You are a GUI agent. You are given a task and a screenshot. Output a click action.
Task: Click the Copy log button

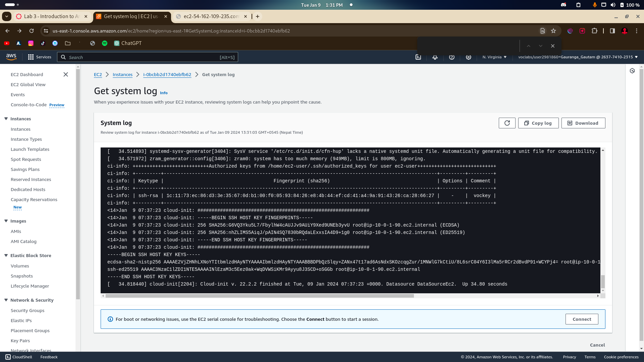pyautogui.click(x=538, y=123)
